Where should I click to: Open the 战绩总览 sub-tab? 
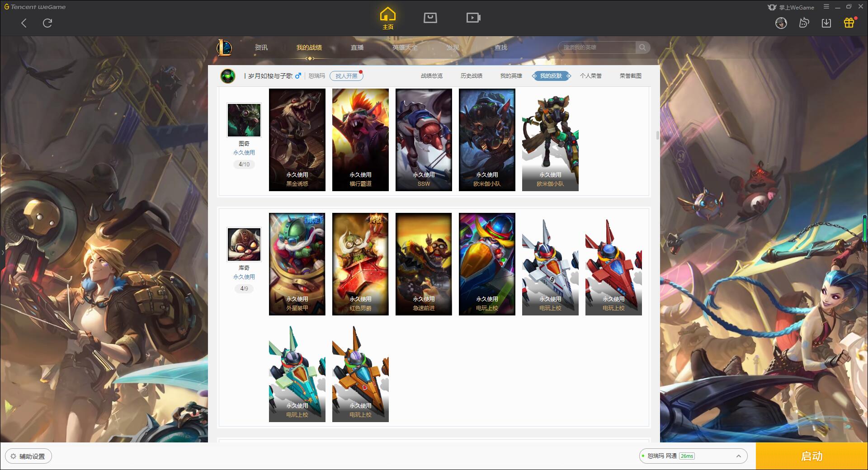(x=432, y=76)
